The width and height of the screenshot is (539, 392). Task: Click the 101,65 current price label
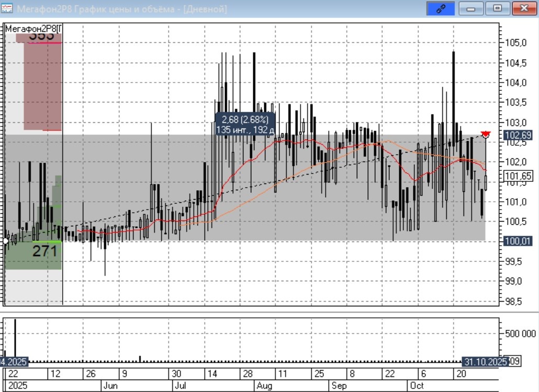click(518, 176)
